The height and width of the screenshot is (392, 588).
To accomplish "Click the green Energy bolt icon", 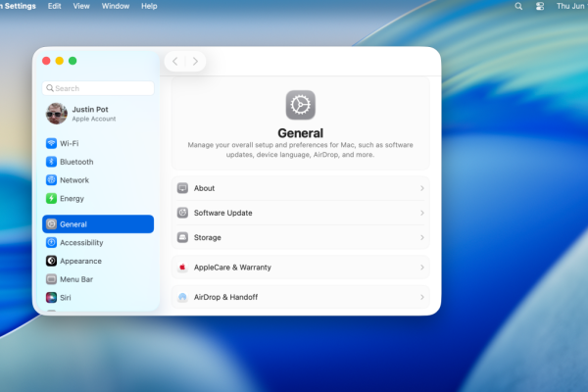I will coord(51,198).
